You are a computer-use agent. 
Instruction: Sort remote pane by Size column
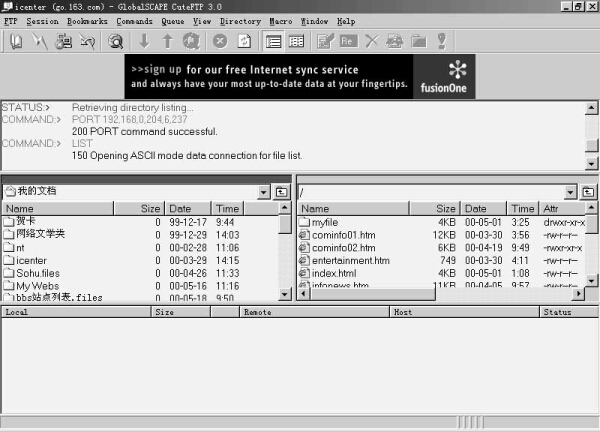click(x=435, y=209)
